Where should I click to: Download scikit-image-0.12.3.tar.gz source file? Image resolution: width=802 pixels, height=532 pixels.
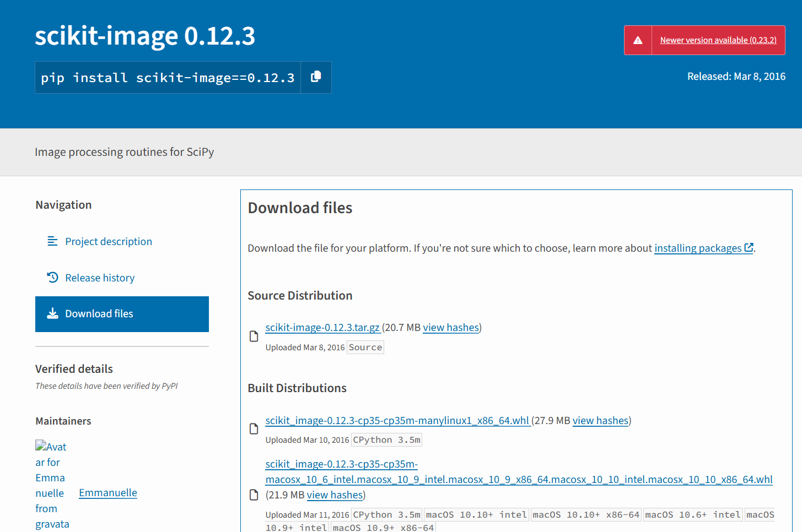(x=322, y=328)
